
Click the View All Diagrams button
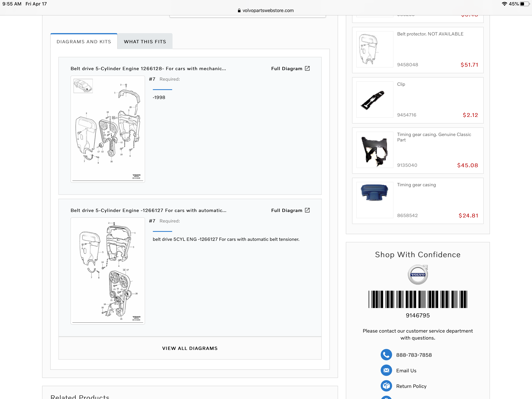click(190, 348)
